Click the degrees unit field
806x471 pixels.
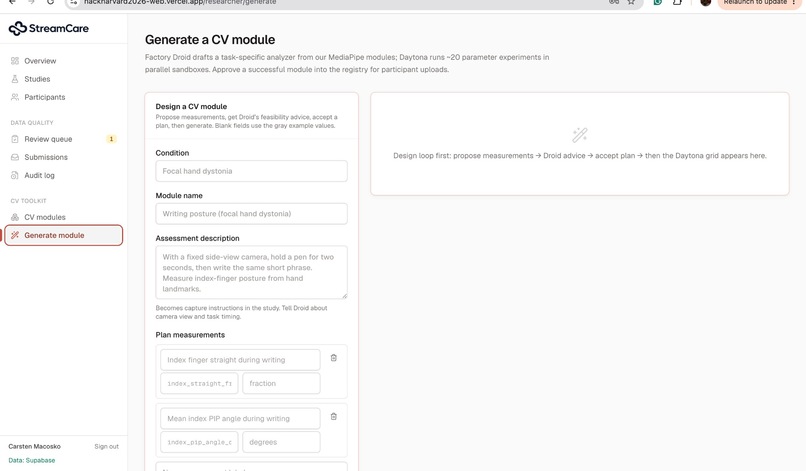pos(281,442)
